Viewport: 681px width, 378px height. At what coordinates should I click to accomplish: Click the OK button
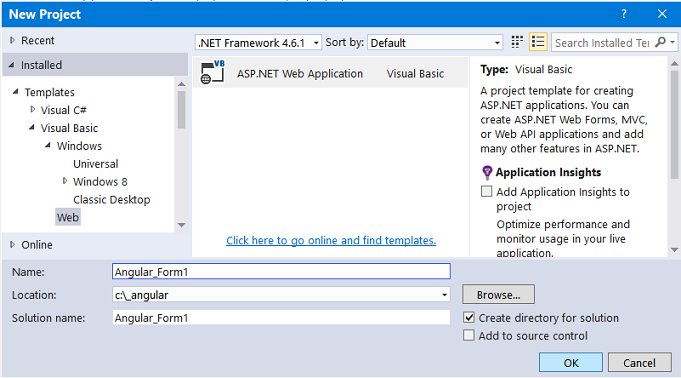(571, 362)
